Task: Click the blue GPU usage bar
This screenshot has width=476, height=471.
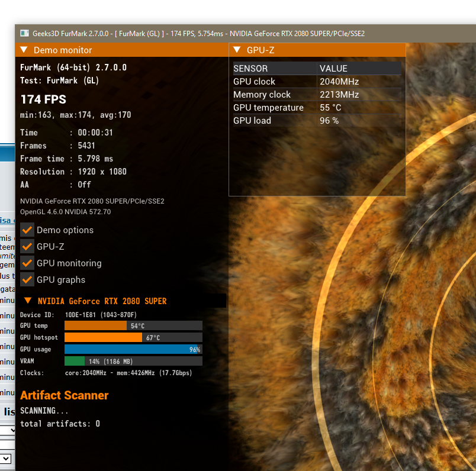Action: click(x=133, y=350)
